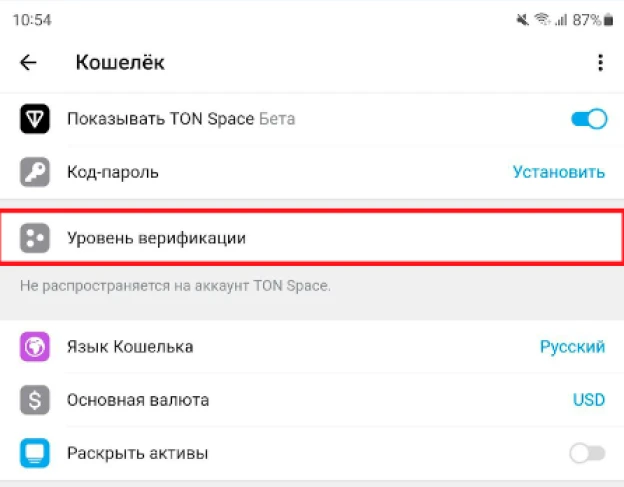Tap the Кошелёк header title

pos(120,62)
